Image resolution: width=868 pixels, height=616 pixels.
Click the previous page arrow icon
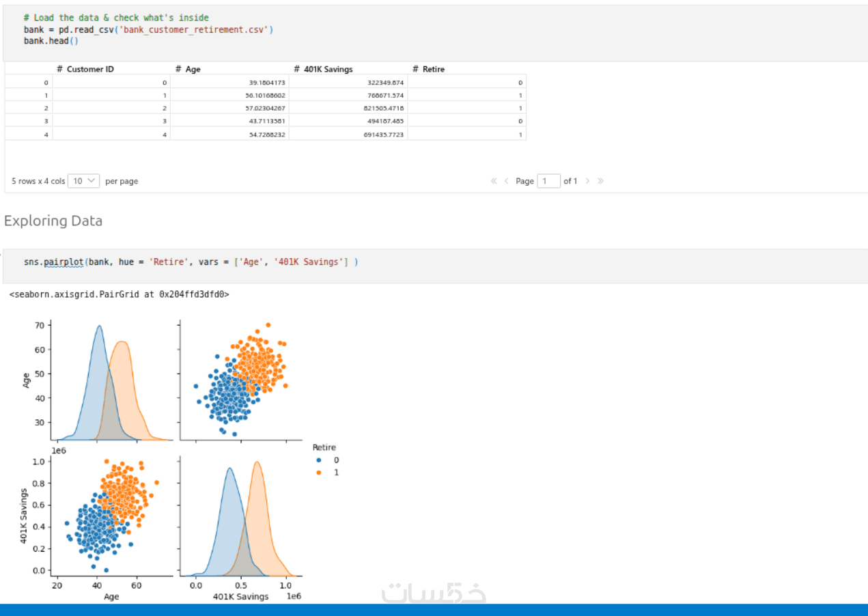507,181
